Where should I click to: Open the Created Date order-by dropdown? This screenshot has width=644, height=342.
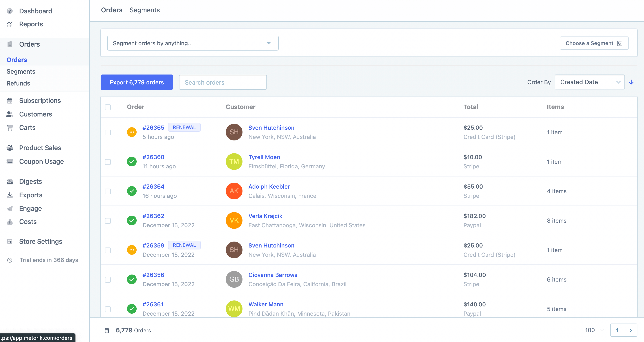pos(590,82)
